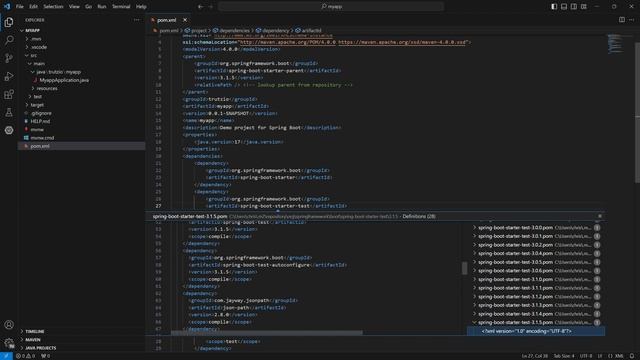The image size is (640, 360).
Task: Dismiss the spring-boot-starter-test-3.1.4.pom reference
Action: pyautogui.click(x=597, y=314)
